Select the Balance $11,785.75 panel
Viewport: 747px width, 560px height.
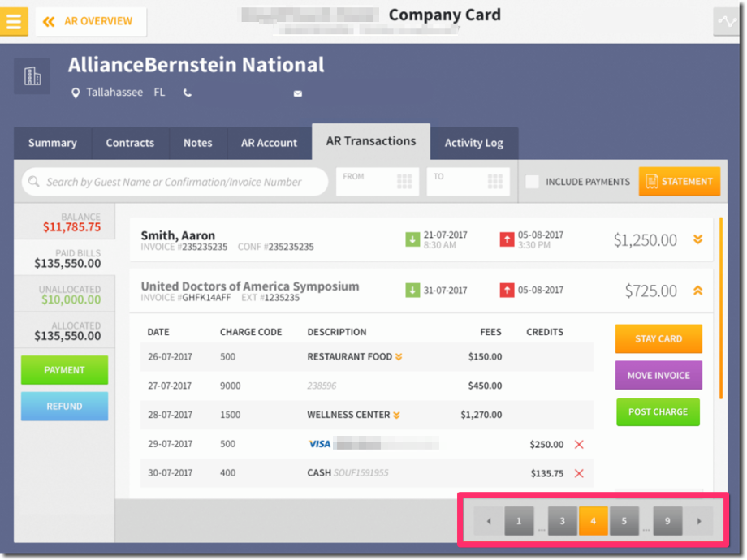[x=64, y=222]
